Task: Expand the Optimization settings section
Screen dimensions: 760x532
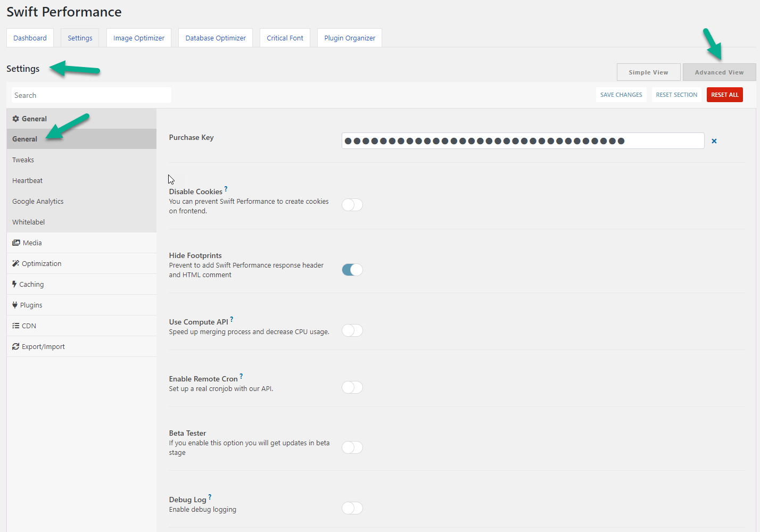Action: [x=81, y=263]
